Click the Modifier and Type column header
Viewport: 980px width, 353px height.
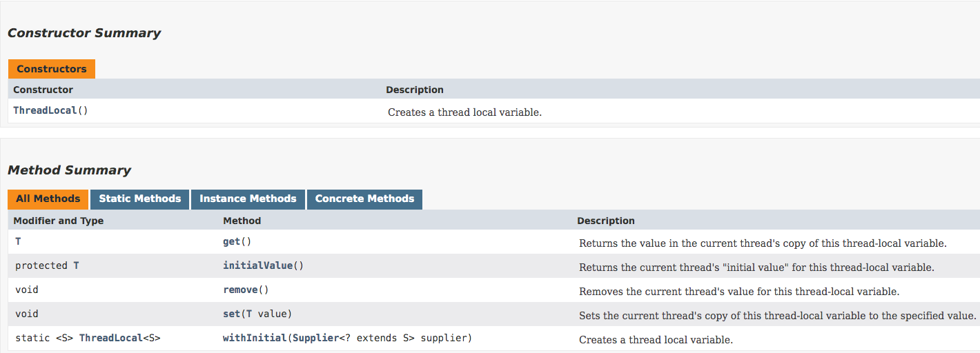click(59, 221)
